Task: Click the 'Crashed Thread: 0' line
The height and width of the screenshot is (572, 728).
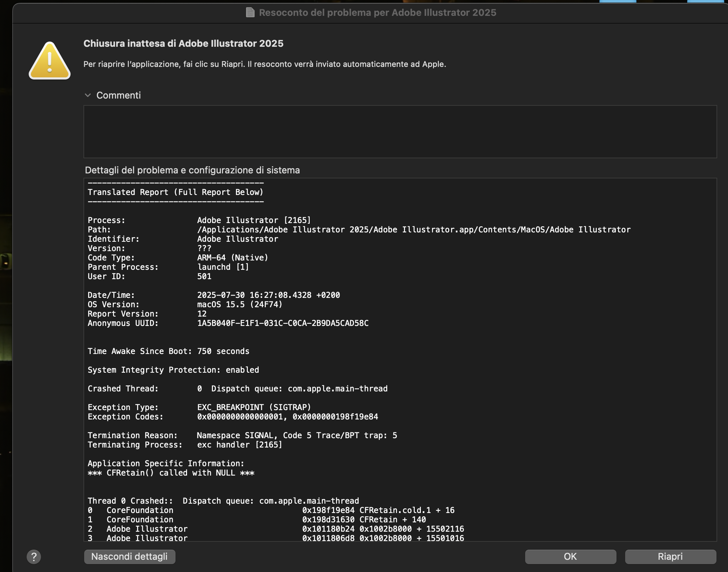Action: tap(238, 389)
